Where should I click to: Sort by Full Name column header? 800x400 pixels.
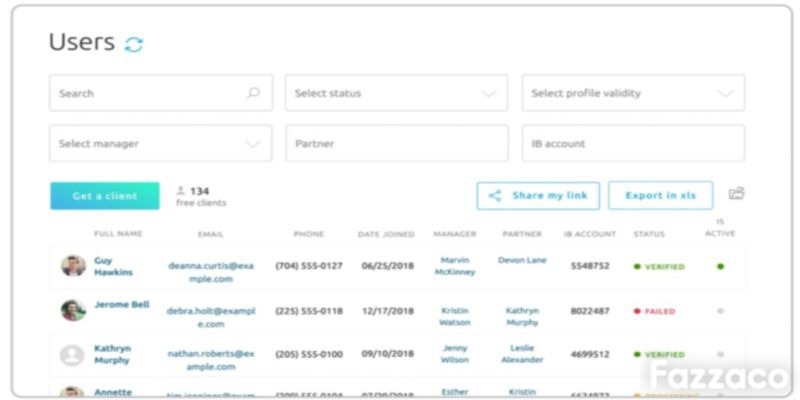pyautogui.click(x=118, y=234)
